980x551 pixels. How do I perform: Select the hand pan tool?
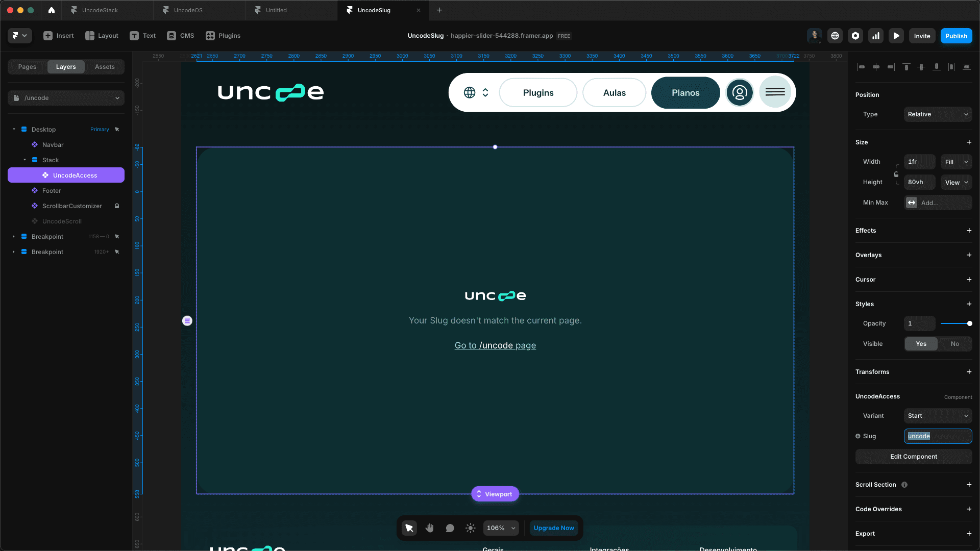[430, 528]
